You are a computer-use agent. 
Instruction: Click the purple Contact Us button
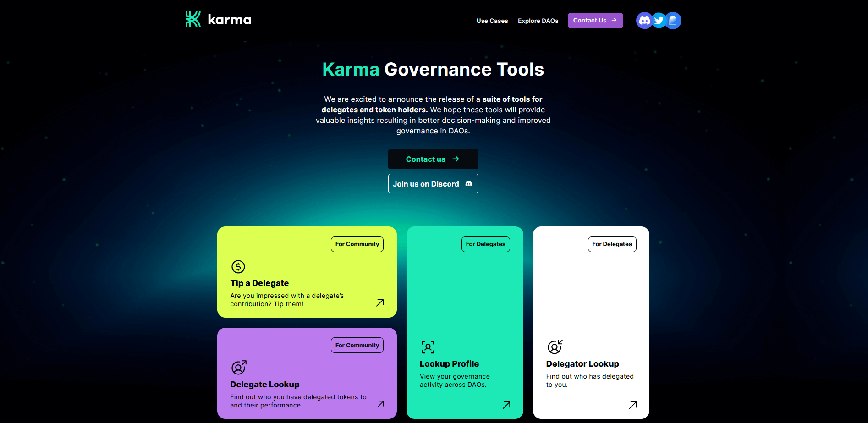click(x=595, y=21)
